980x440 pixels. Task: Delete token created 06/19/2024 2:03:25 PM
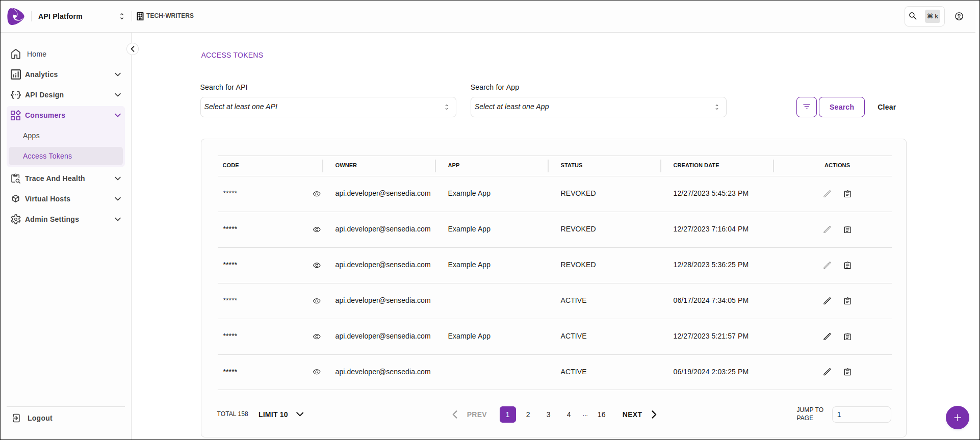pos(847,372)
